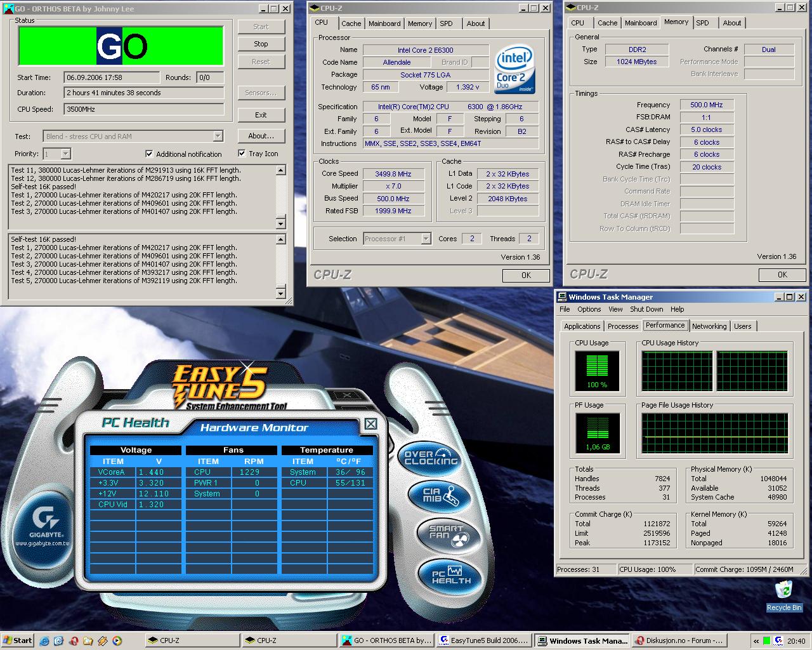Viewport: 812px width, 650px height.
Task: Open the Shut Down menu in Task Manager
Action: pos(646,309)
